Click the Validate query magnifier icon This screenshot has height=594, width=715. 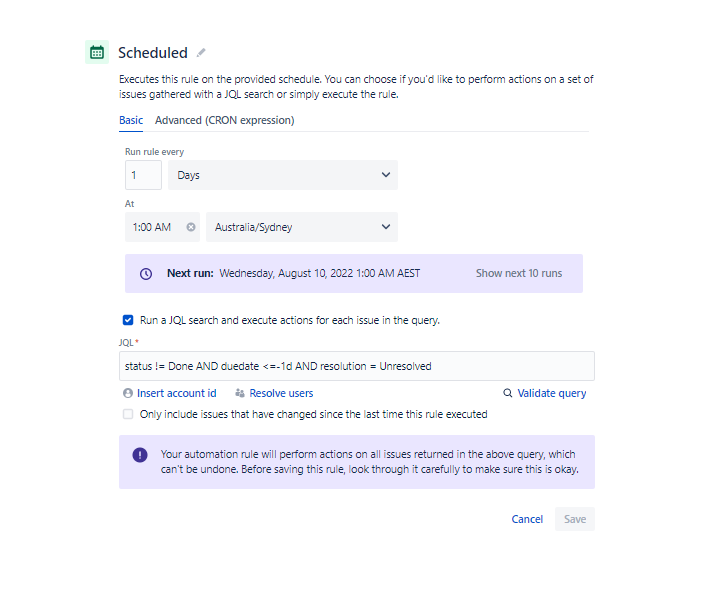(508, 394)
